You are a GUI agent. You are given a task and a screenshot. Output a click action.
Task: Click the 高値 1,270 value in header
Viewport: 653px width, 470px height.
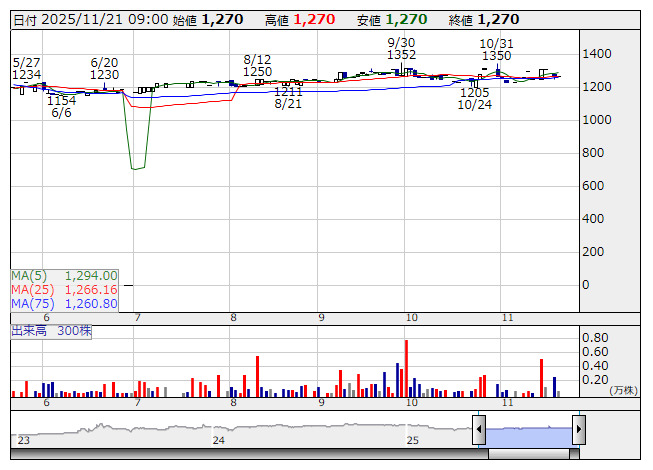click(314, 19)
